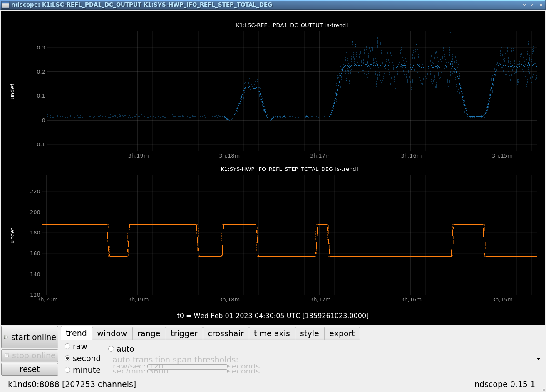Click the undef label of the upper plot
The height and width of the screenshot is (392, 546).
pyautogui.click(x=12, y=91)
